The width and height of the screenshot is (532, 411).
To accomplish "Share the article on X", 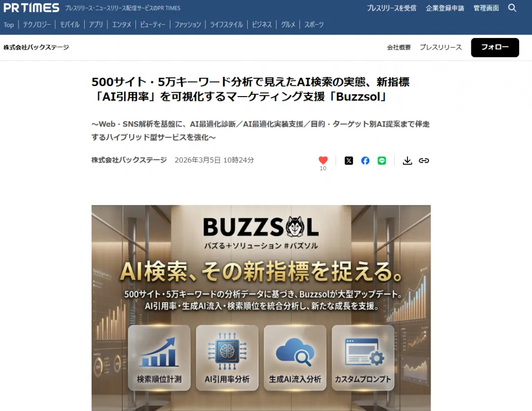I will coord(349,161).
